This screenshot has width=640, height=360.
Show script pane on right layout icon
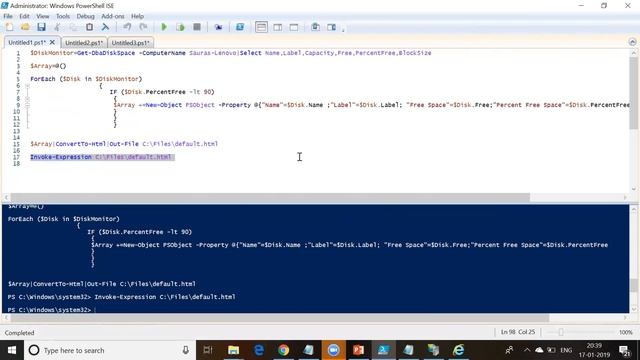(278, 27)
